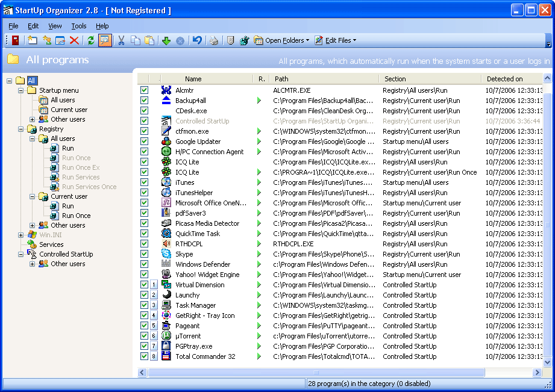Open the File menu
This screenshot has width=555, height=392.
[13, 26]
